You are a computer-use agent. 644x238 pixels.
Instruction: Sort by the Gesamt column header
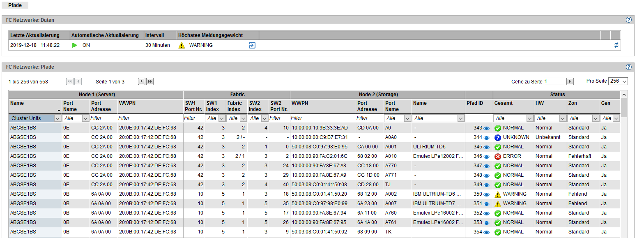pos(513,106)
